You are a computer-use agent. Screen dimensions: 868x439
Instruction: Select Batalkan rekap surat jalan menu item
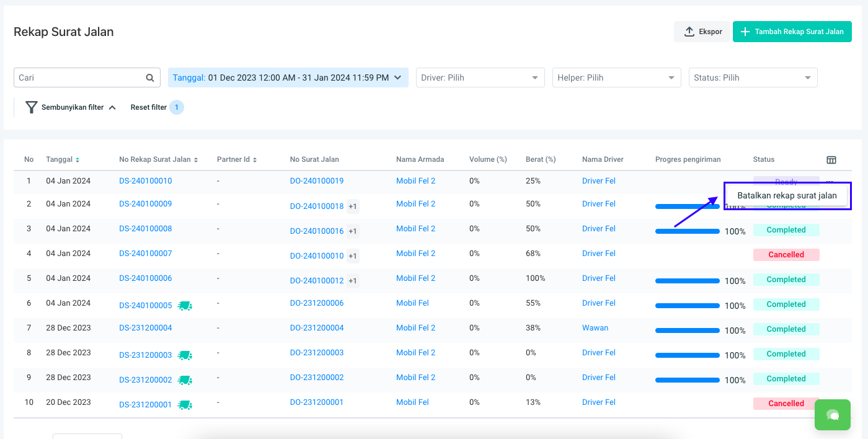[x=787, y=195]
